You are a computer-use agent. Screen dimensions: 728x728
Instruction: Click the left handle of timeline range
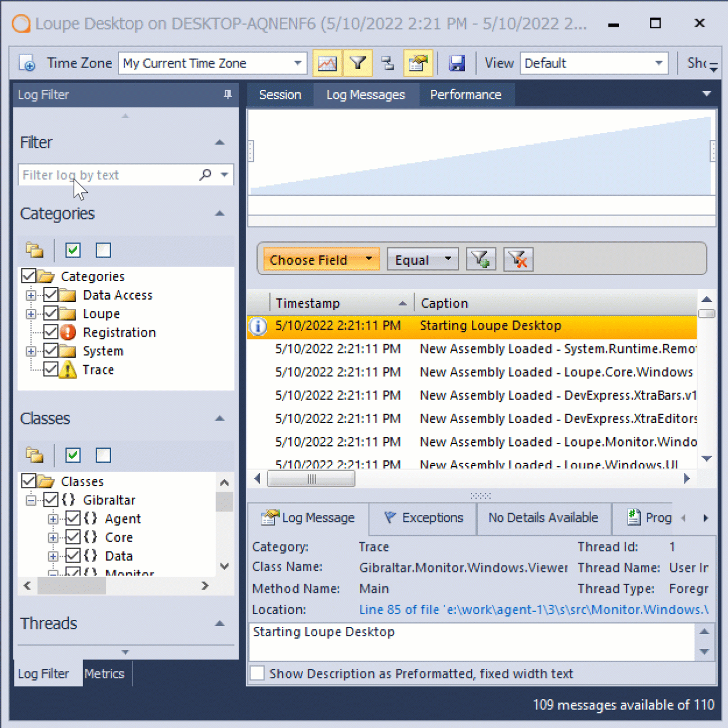coord(251,150)
